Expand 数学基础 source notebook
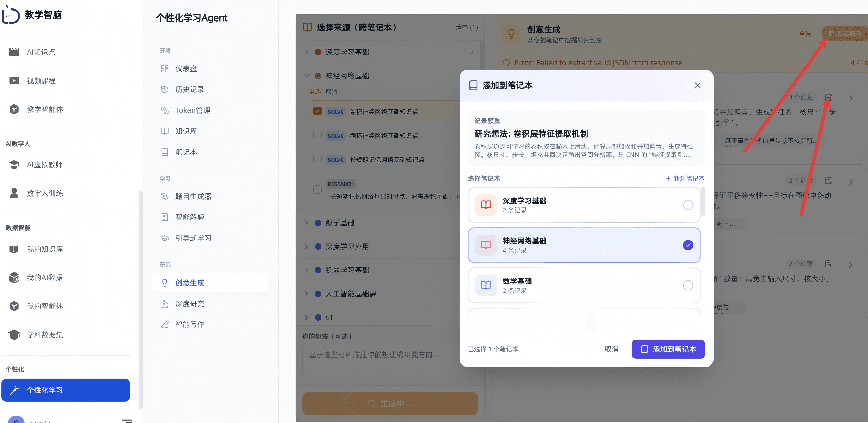 click(306, 223)
